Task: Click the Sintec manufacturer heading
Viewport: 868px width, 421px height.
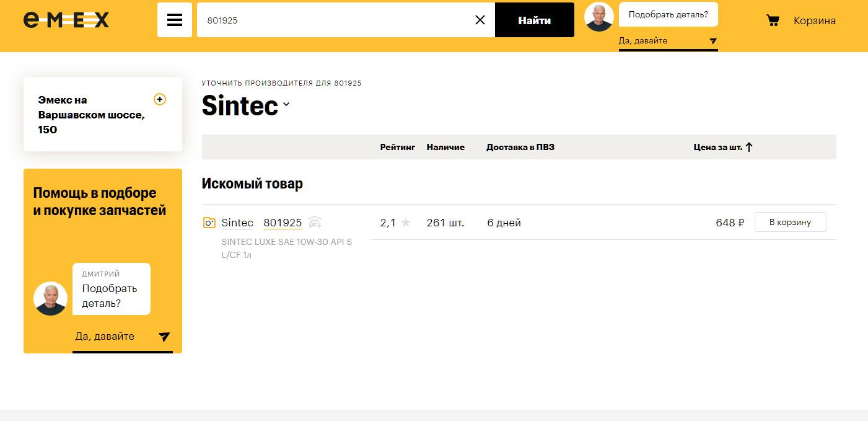Action: click(x=240, y=106)
